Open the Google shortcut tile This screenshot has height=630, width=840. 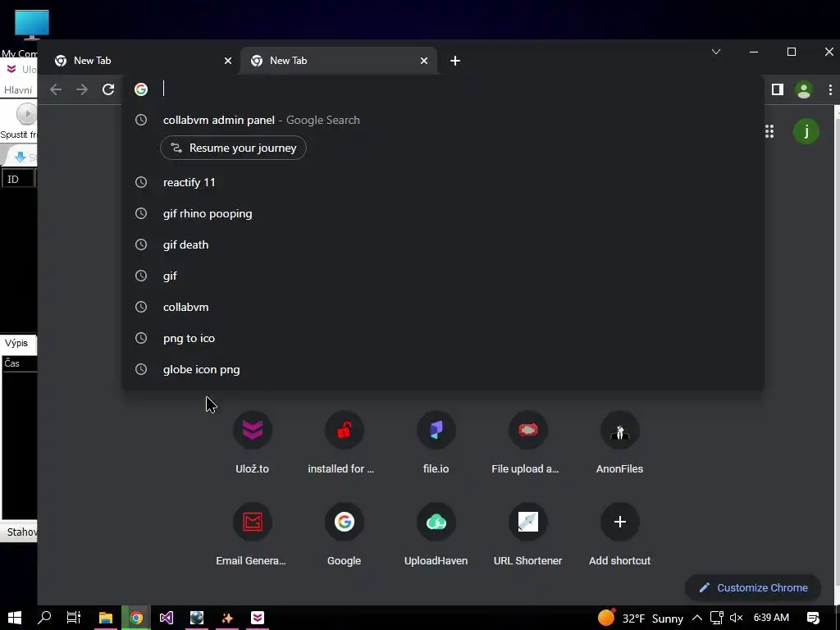tap(344, 535)
